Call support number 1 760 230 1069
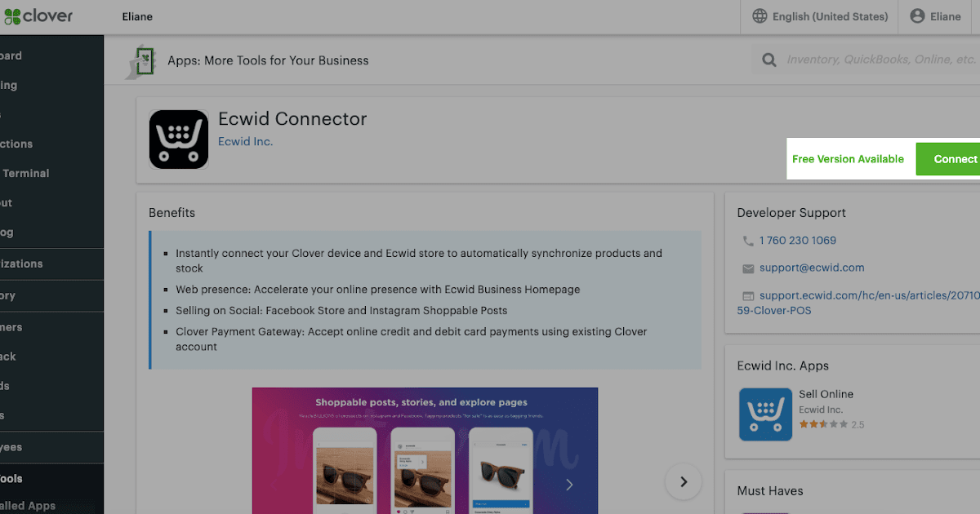Viewport: 980px width, 514px height. coord(797,241)
